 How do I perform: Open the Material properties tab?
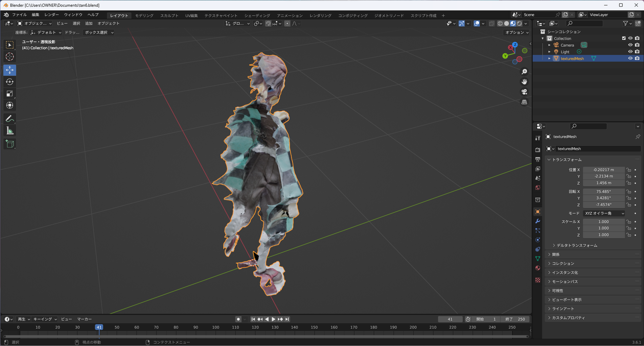click(x=538, y=268)
